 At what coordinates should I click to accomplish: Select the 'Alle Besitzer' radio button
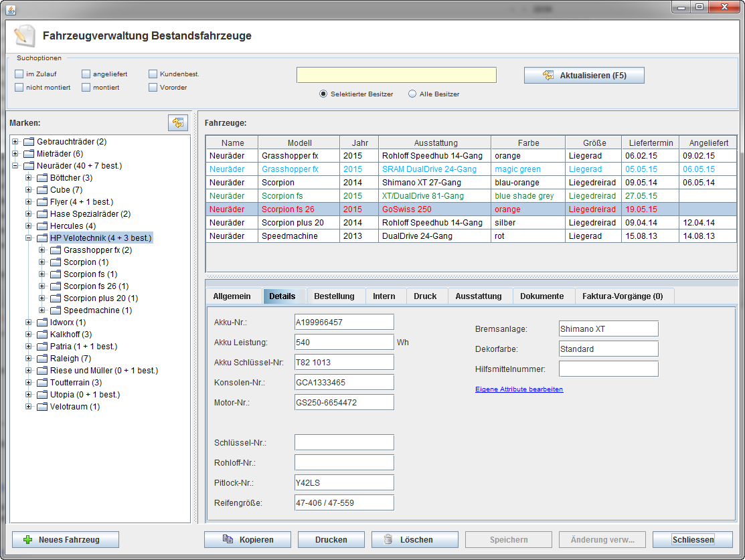click(412, 94)
